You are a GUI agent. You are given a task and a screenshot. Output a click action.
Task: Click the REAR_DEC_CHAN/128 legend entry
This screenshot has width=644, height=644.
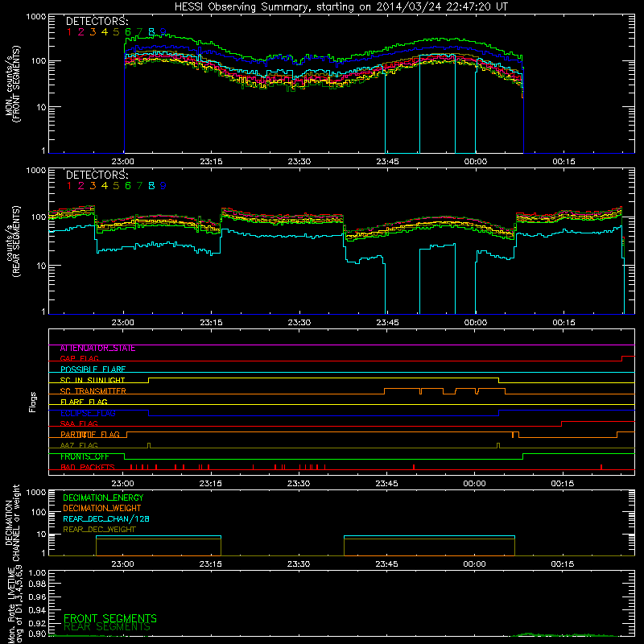tap(106, 519)
